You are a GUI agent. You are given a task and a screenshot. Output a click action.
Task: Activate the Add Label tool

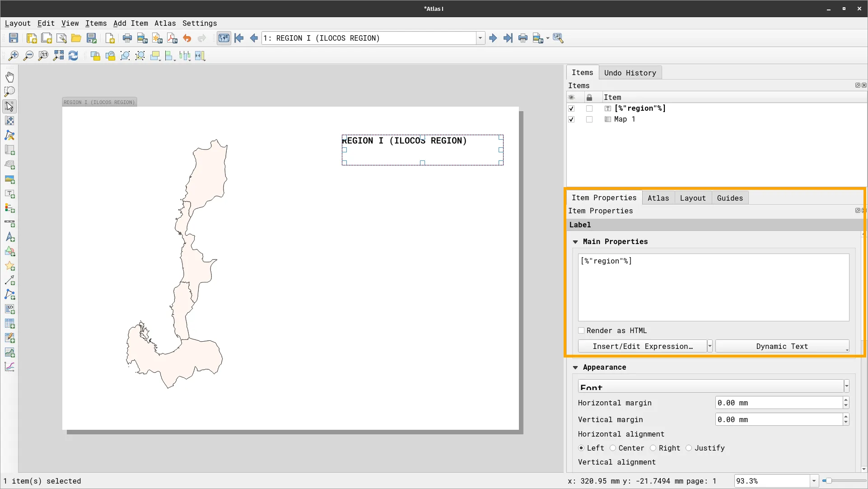point(10,194)
